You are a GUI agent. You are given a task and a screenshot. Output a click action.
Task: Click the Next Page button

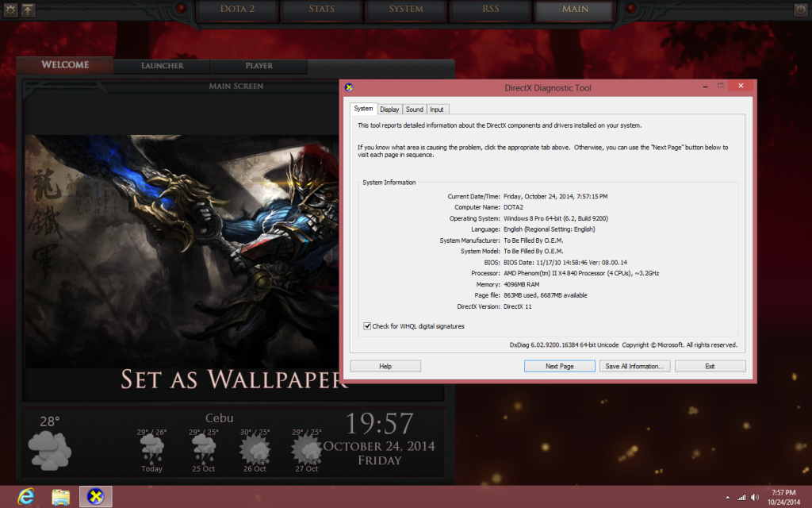pyautogui.click(x=559, y=366)
